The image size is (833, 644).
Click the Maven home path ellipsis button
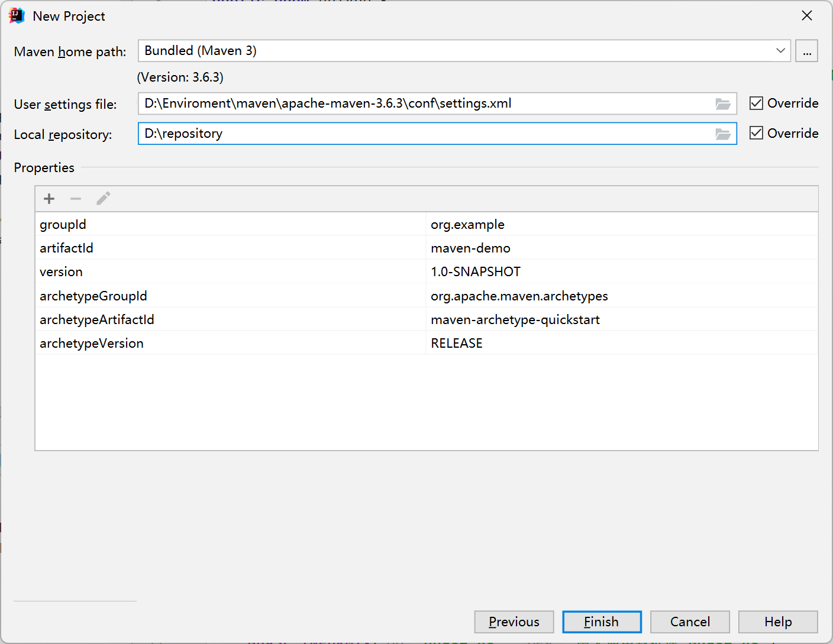coord(806,51)
